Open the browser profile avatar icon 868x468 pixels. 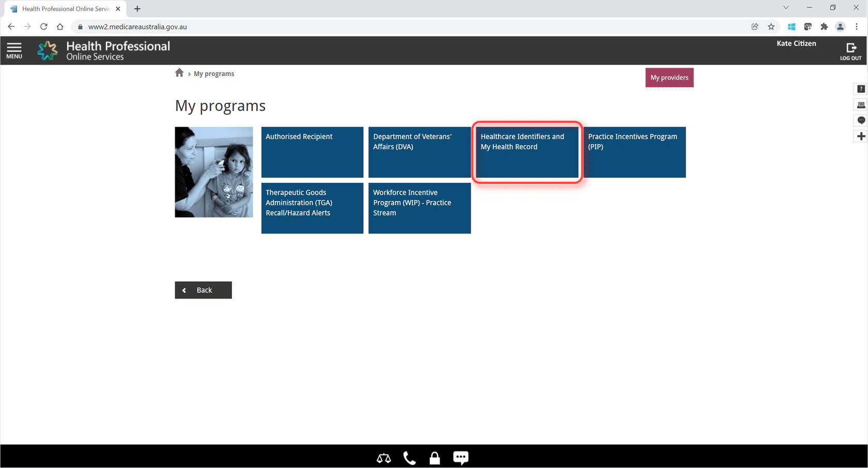[840, 26]
